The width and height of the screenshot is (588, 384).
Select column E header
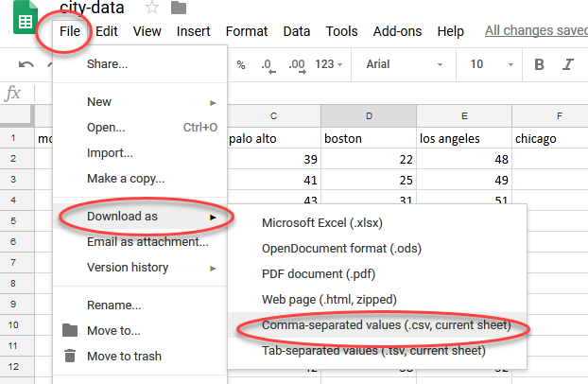pyautogui.click(x=464, y=116)
